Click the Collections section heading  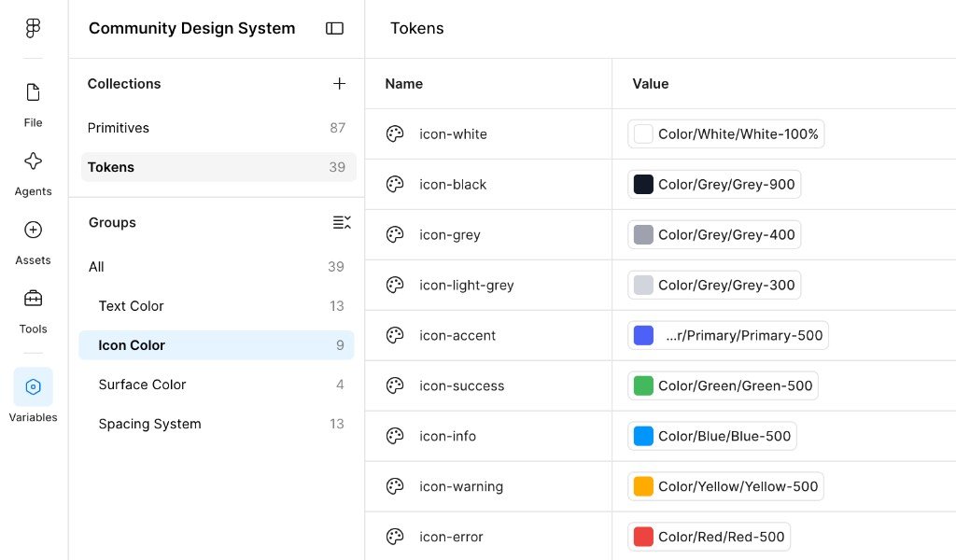pos(124,83)
